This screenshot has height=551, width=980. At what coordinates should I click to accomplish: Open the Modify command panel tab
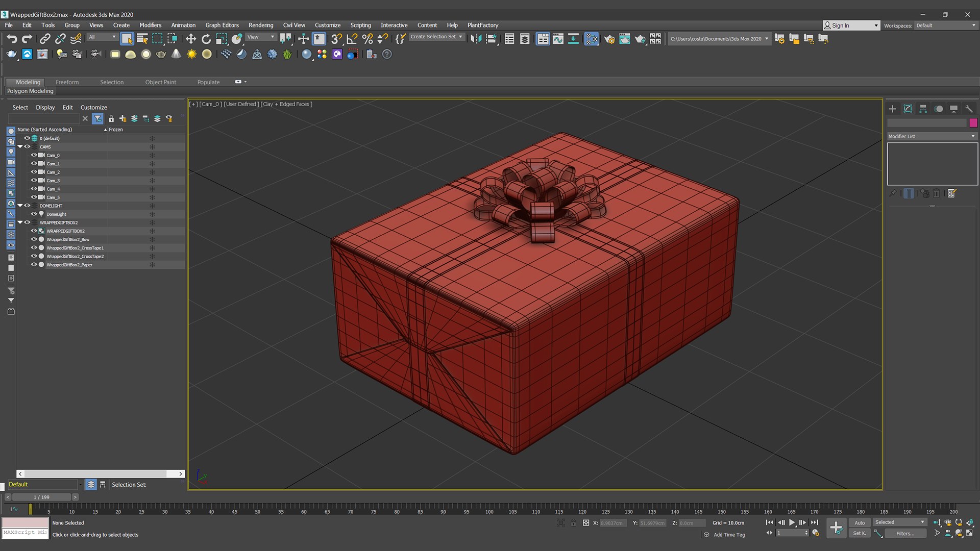point(908,109)
